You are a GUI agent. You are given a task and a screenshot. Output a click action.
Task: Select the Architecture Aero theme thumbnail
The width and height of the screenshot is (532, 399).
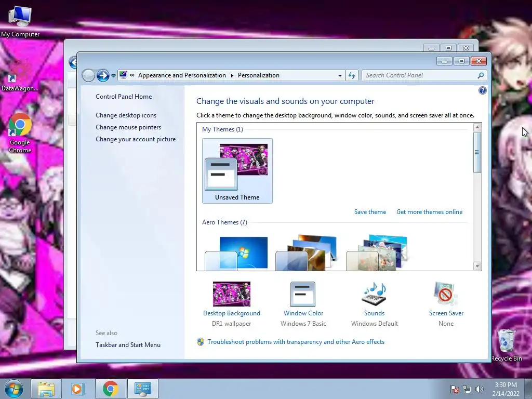coord(307,252)
